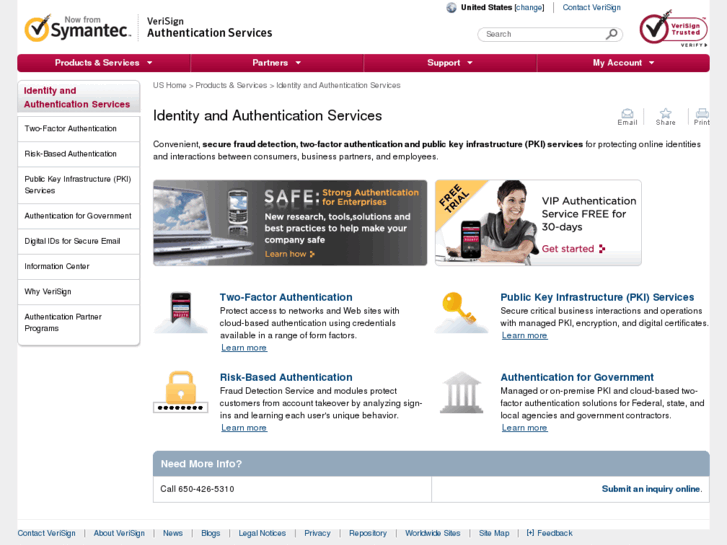The height and width of the screenshot is (545, 727).
Task: Click the Email envelope icon
Action: pyautogui.click(x=627, y=113)
